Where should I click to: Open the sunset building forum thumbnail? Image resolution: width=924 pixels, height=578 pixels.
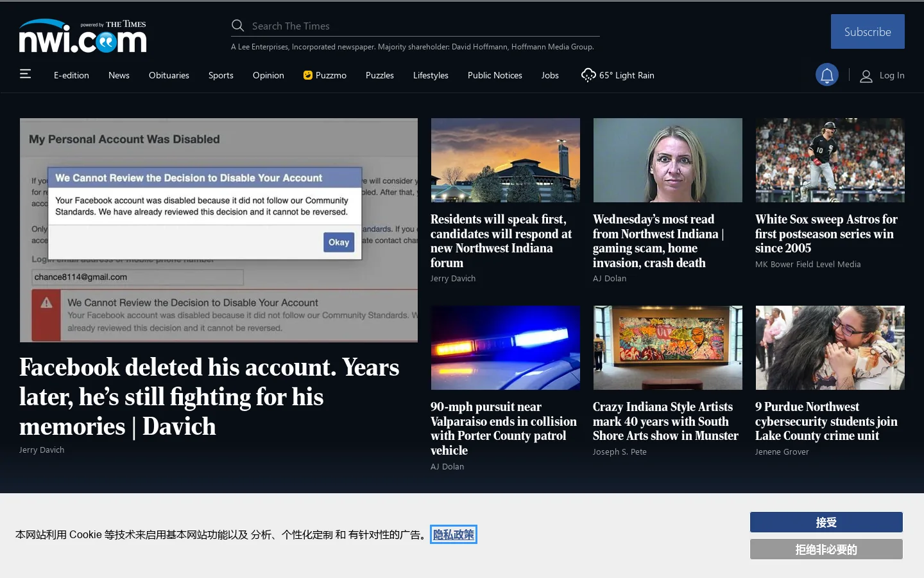point(506,160)
